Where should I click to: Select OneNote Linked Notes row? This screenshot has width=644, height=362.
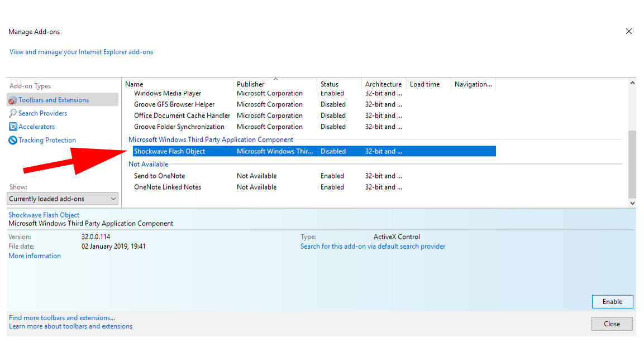click(x=314, y=187)
